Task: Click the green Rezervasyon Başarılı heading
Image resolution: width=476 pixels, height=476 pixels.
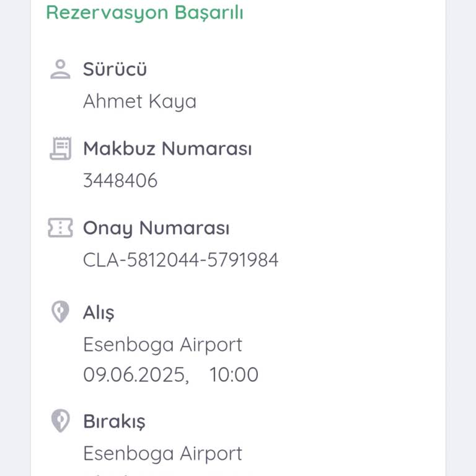Action: point(144,12)
